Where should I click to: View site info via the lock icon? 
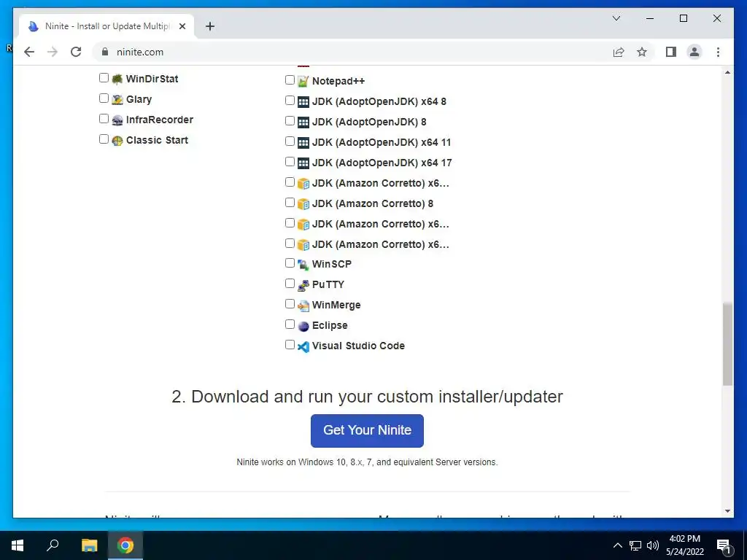(x=105, y=52)
